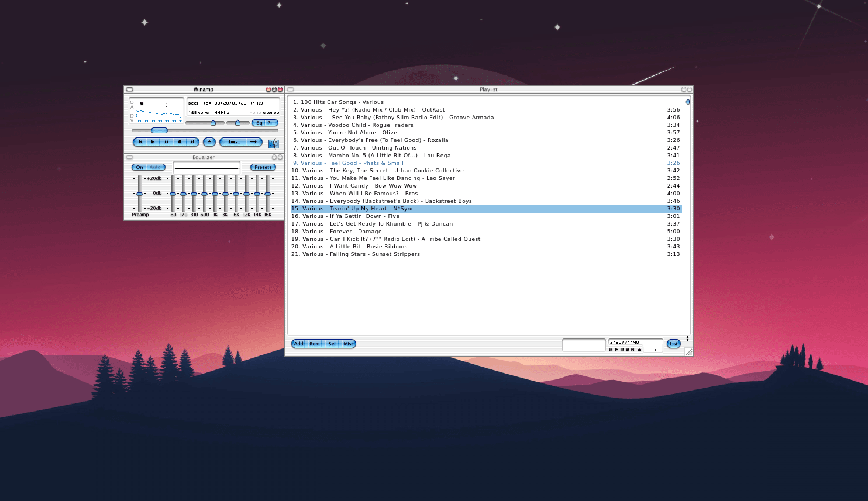This screenshot has height=501, width=868.
Task: Select track 3 I See You Baby
Action: click(486, 118)
